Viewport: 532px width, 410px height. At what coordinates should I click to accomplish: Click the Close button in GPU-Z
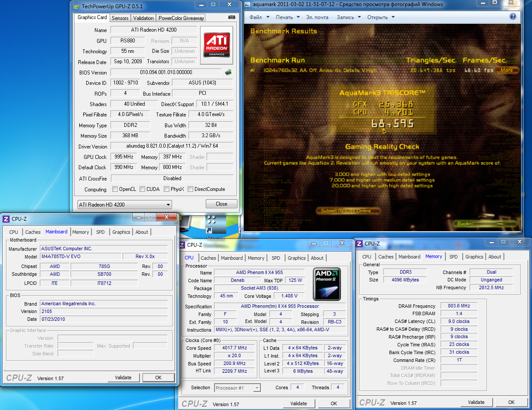tap(221, 204)
